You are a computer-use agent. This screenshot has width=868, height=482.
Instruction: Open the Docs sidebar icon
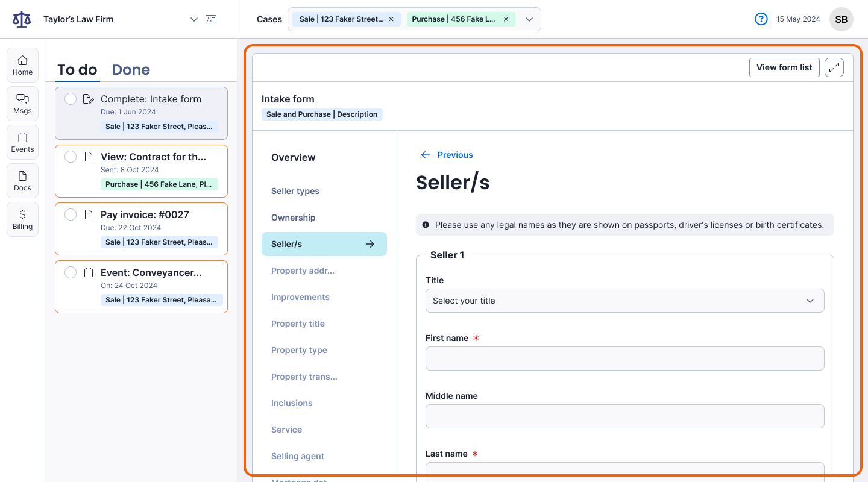(22, 181)
